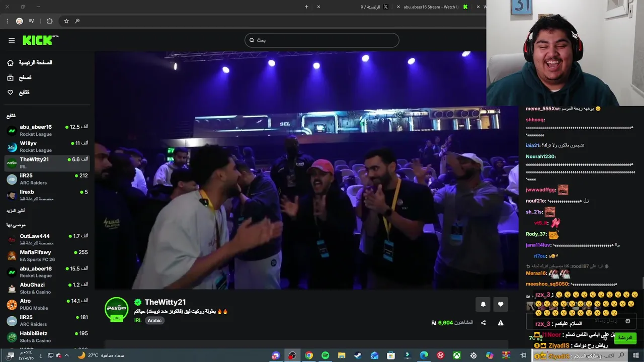Screen dimensions: 644x362
Task: Click the TheWitty21 channel name
Action: (x=165, y=302)
